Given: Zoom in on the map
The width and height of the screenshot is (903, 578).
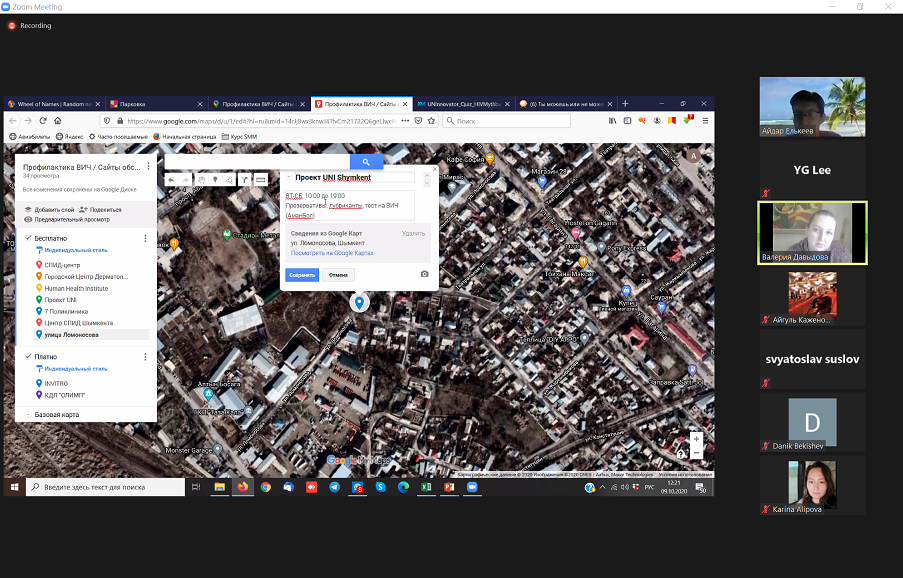Looking at the screenshot, I should (696, 439).
